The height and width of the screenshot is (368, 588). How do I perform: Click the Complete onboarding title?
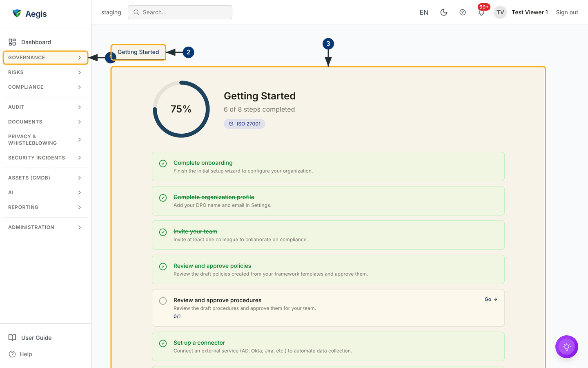pyautogui.click(x=203, y=163)
